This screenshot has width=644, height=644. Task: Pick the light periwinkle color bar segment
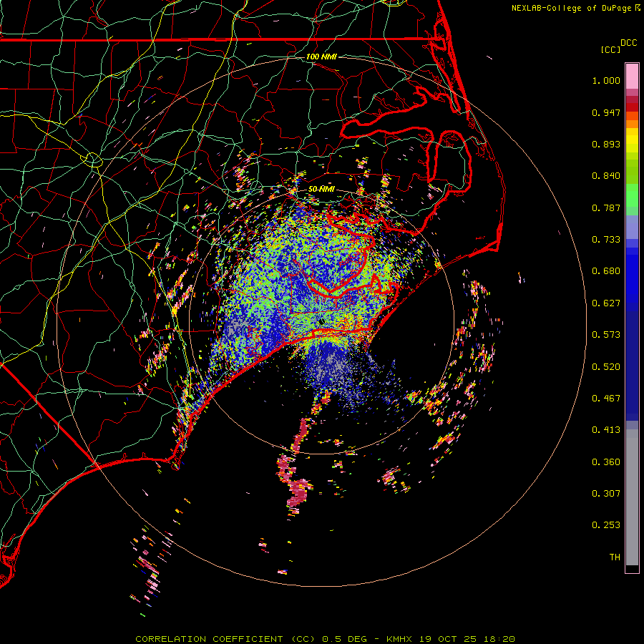(632, 227)
